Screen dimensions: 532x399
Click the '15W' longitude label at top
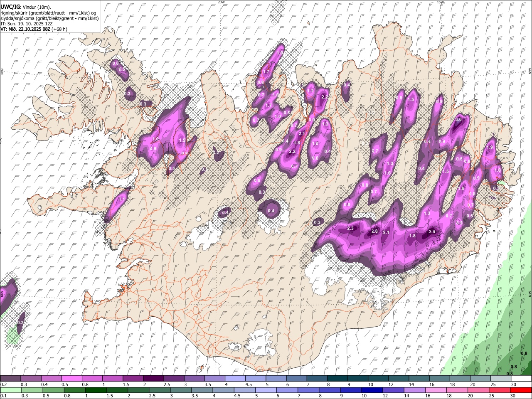(x=440, y=2)
